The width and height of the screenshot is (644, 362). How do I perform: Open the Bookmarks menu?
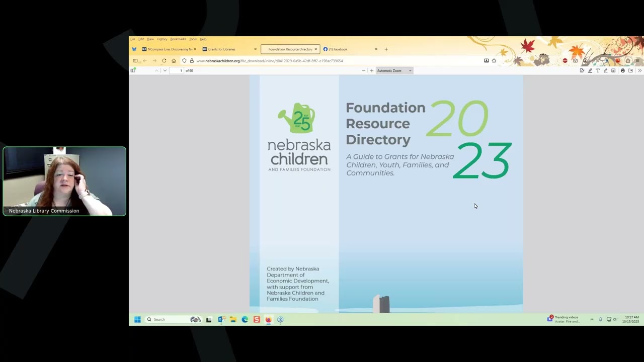click(178, 39)
